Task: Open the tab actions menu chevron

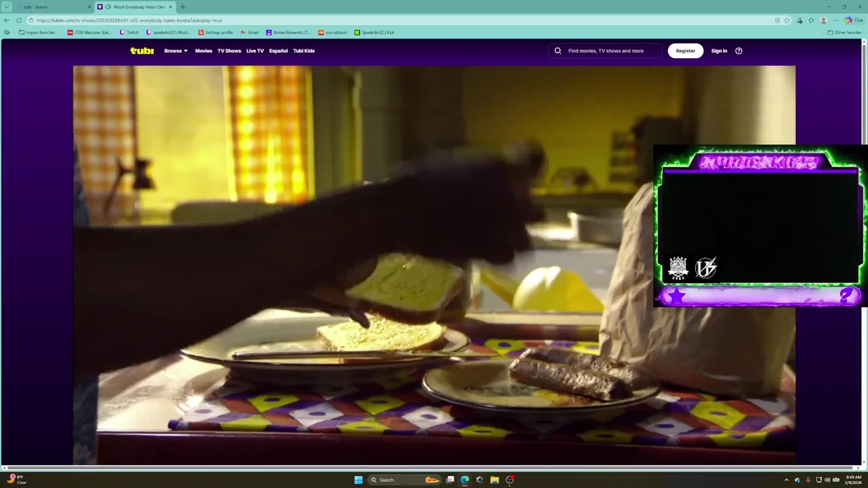Action: coord(7,7)
